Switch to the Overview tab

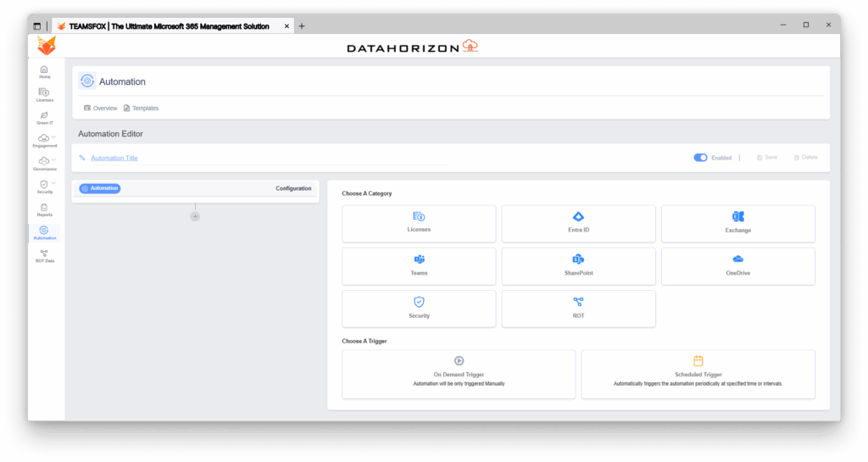click(x=100, y=108)
